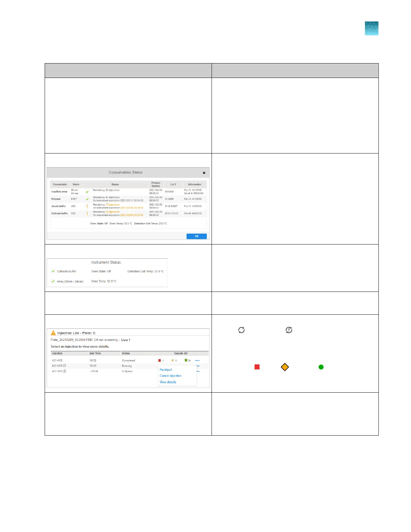Click the Polymer green check status icon
Image resolution: width=411 pixels, height=532 pixels.
pos(87,199)
